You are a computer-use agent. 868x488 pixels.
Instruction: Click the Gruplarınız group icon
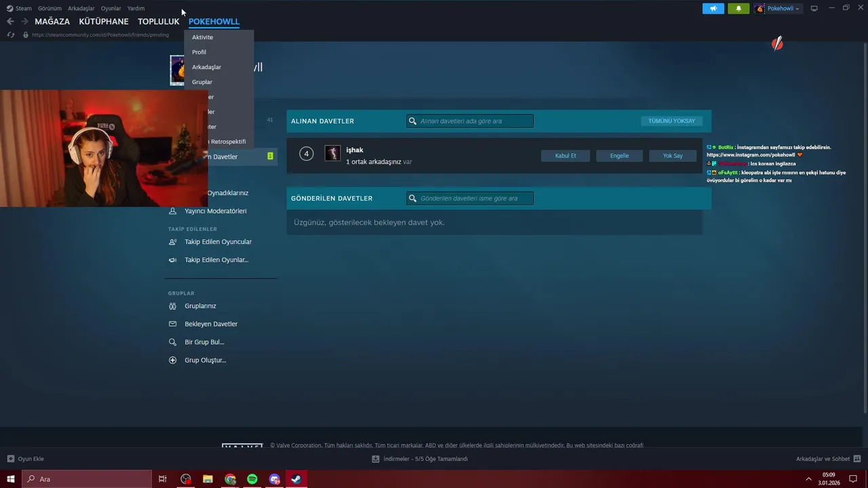pos(172,306)
